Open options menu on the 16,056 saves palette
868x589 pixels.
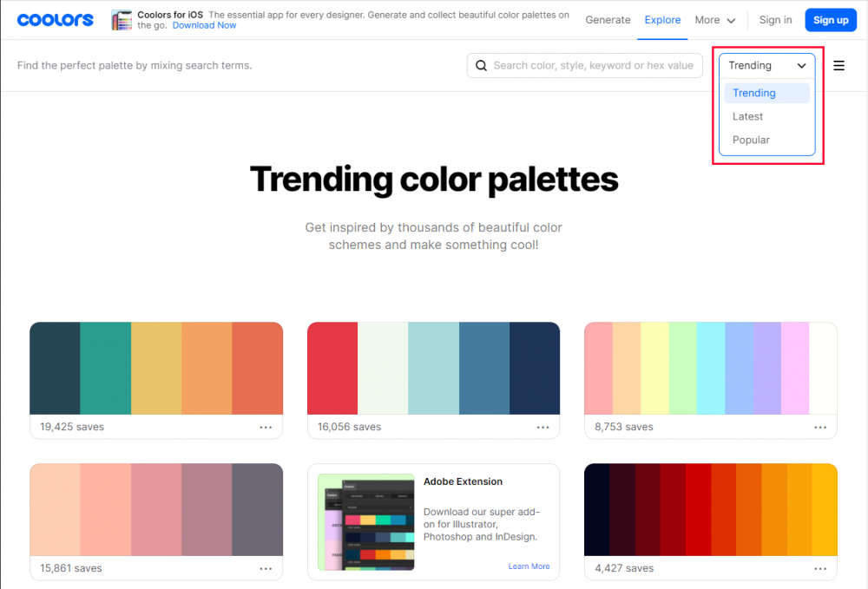point(543,427)
